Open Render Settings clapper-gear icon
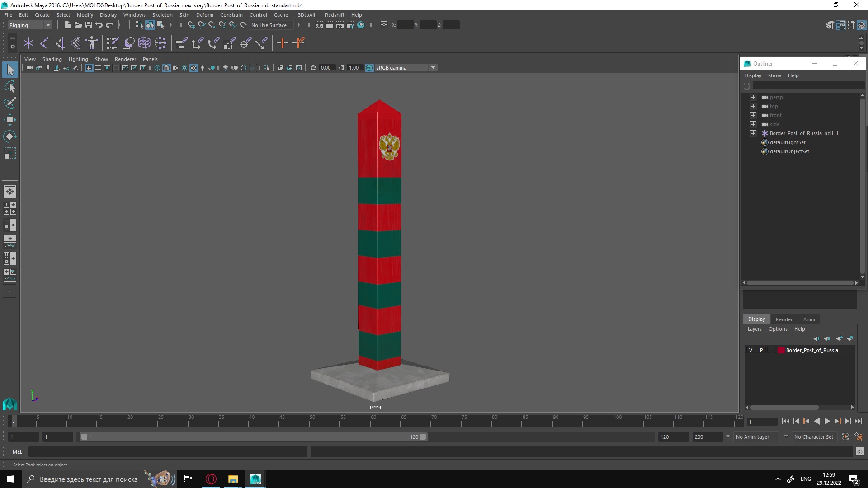This screenshot has width=868, height=488. click(x=350, y=25)
